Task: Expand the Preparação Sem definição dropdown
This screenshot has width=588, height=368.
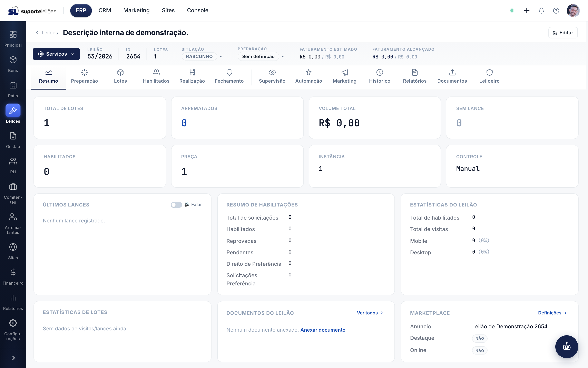Action: [x=261, y=56]
